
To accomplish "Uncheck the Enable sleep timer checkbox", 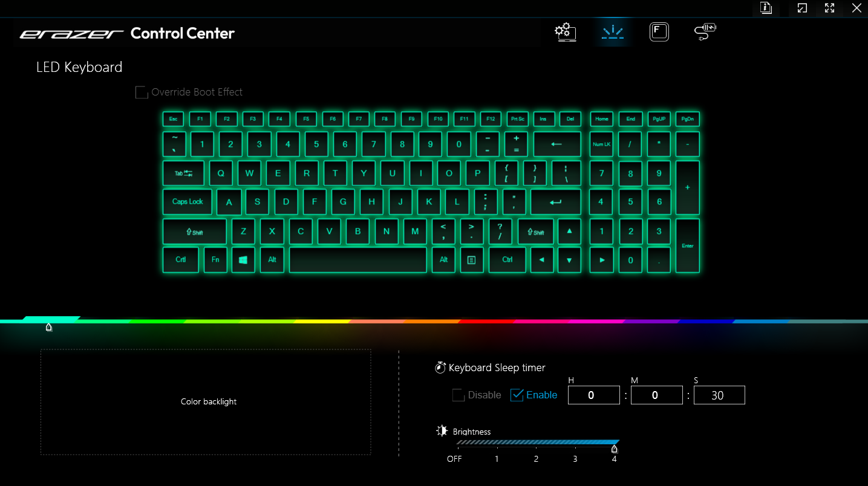I will [517, 395].
